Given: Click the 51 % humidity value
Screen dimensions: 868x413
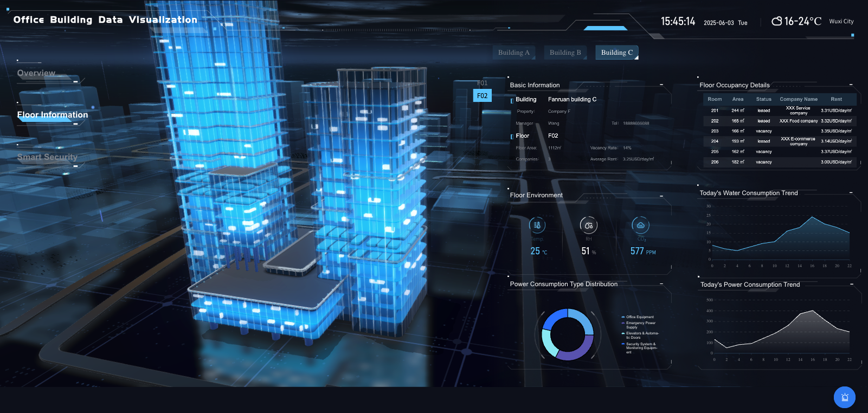Looking at the screenshot, I should 589,251.
